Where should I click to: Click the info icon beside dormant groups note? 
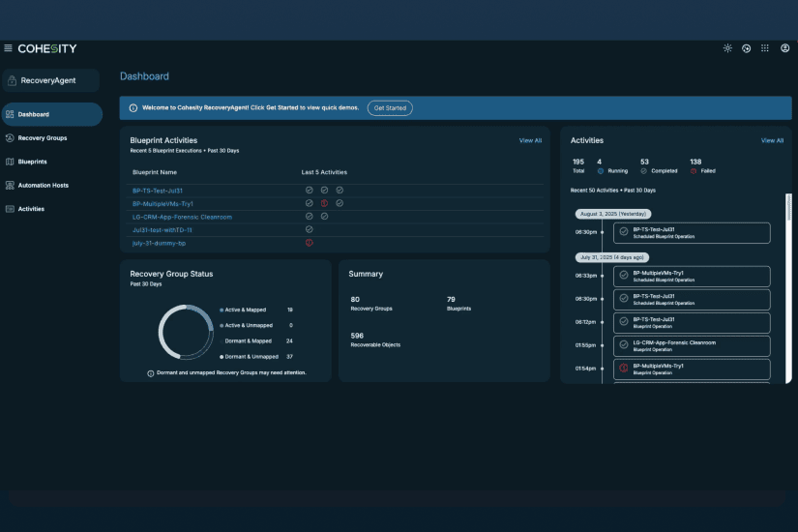pyautogui.click(x=151, y=373)
